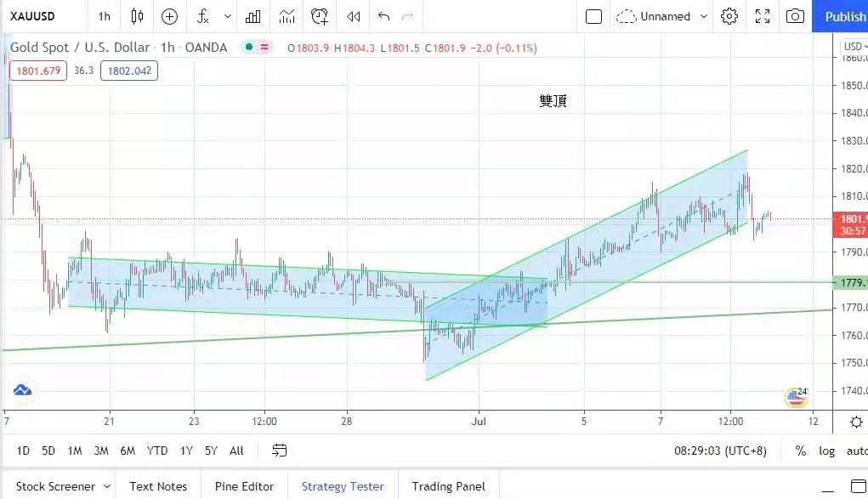Click the compare or add symbol icon
Image resolution: width=868 pixels, height=499 pixels.
point(170,16)
